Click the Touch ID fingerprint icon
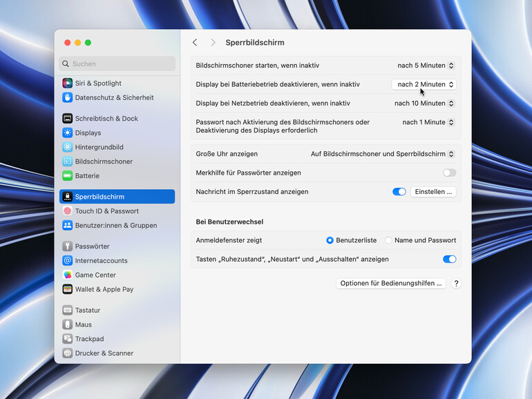This screenshot has width=532, height=399. click(68, 211)
